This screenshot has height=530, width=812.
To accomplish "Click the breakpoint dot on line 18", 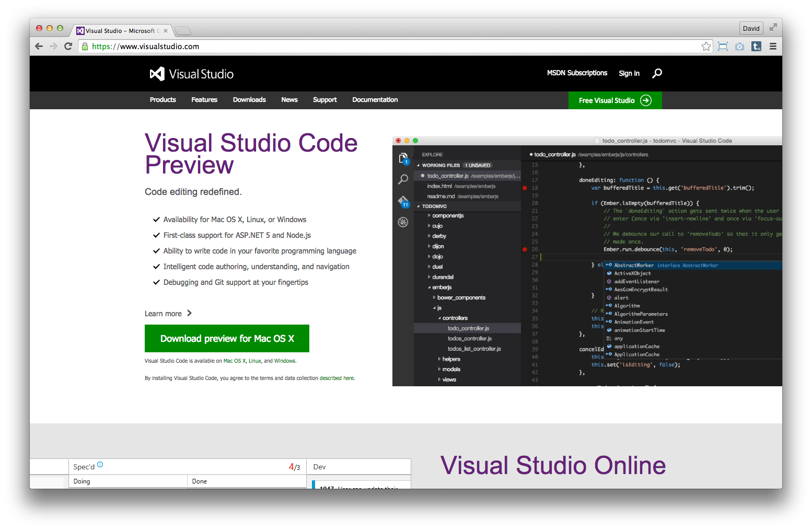I will click(525, 188).
